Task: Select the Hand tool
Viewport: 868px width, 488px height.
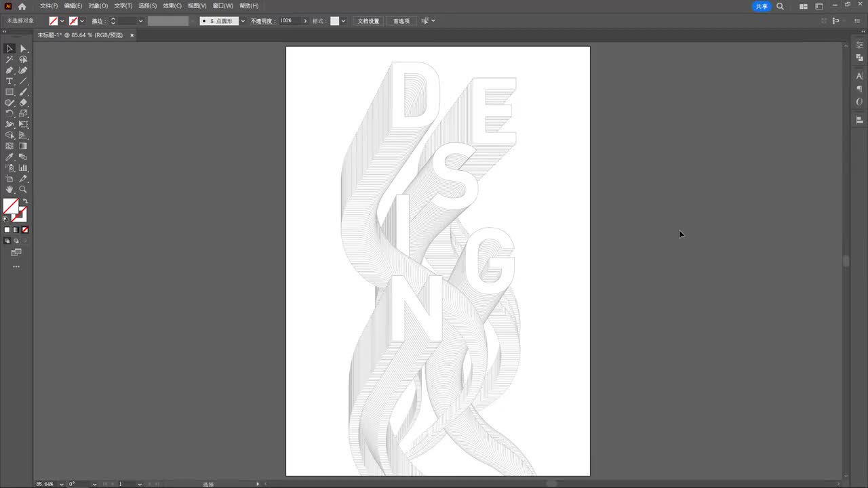Action: (9, 190)
